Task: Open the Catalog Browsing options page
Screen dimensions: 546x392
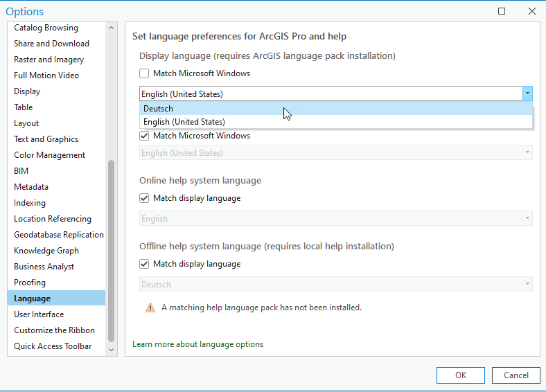Action: 56,28
